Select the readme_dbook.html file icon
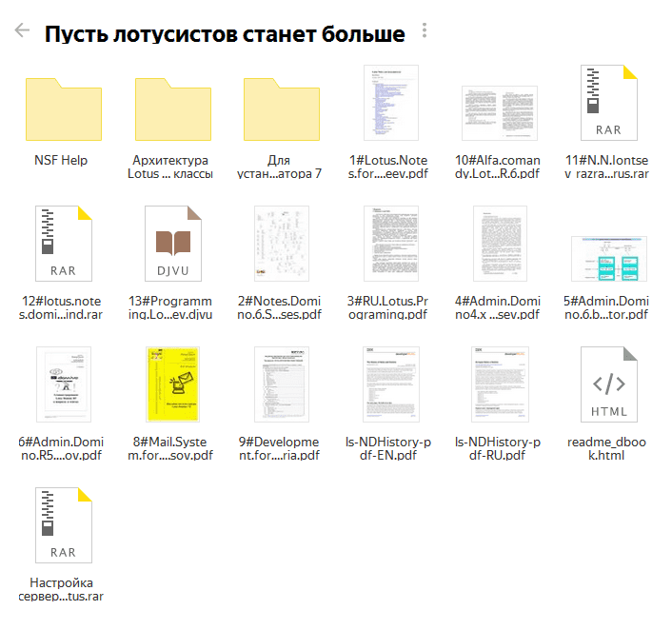The height and width of the screenshot is (630, 672). (x=608, y=384)
